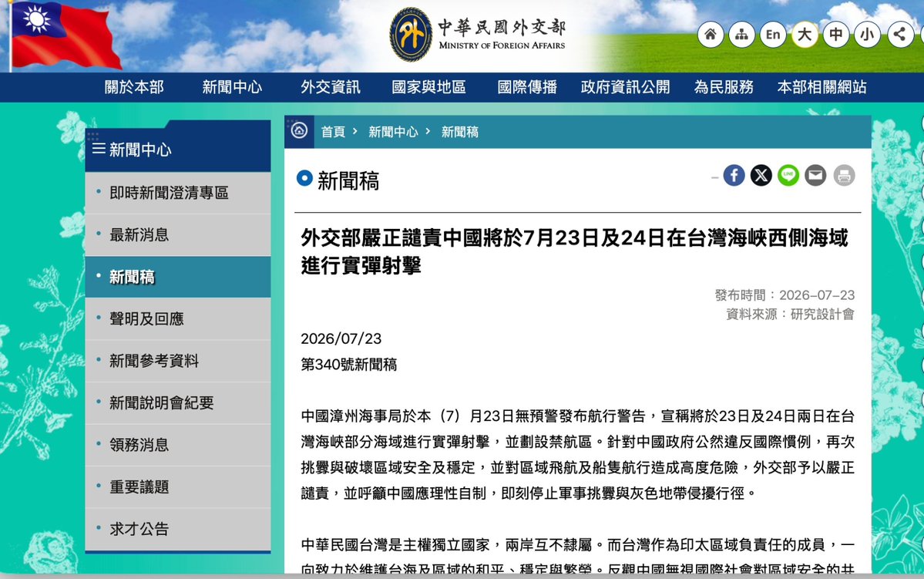The image size is (924, 579).
Task: Share the article on Facebook
Action: click(734, 175)
